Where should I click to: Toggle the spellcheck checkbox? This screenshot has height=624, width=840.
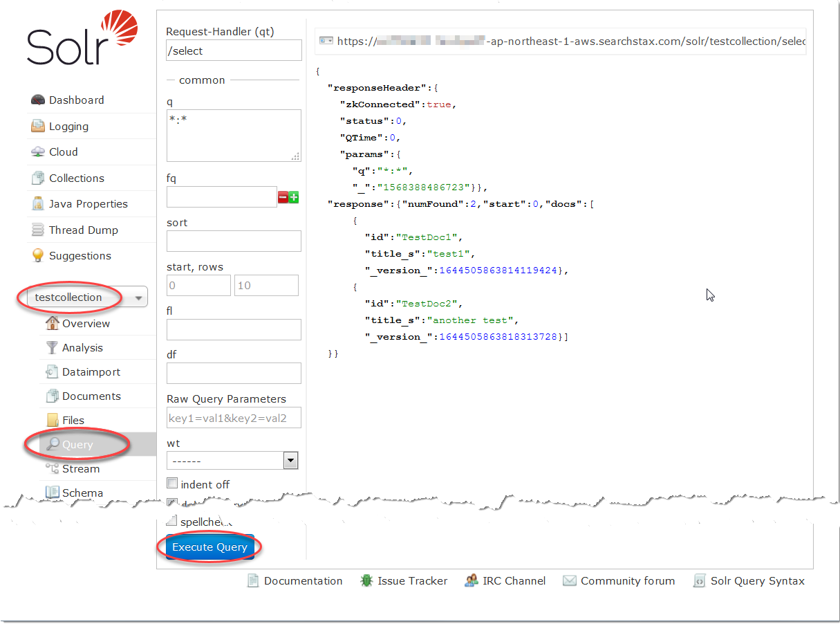coord(172,521)
